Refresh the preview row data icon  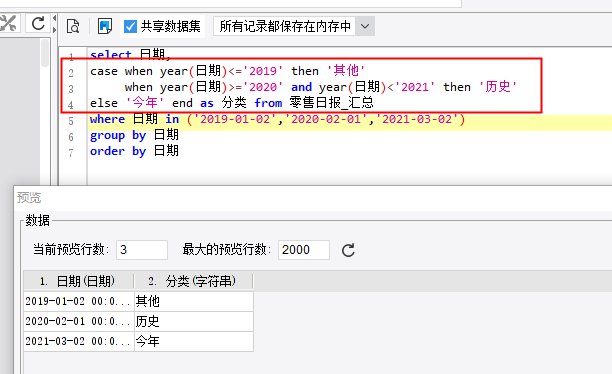point(348,250)
